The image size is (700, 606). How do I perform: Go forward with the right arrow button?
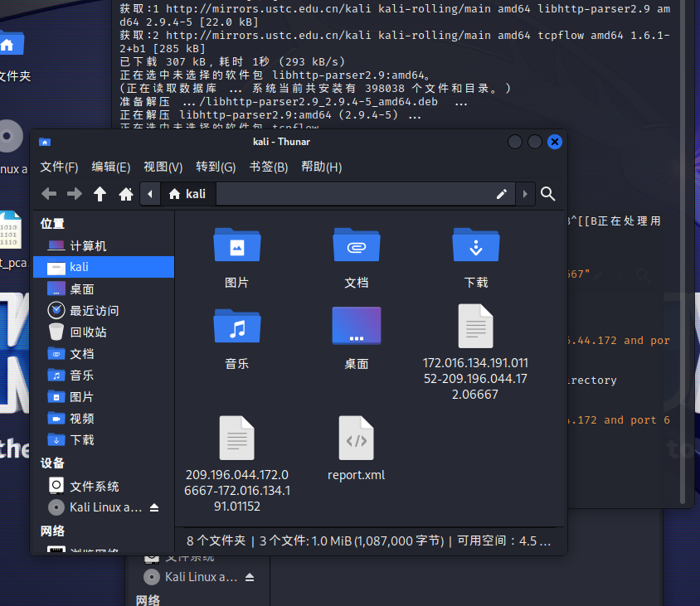(x=75, y=194)
